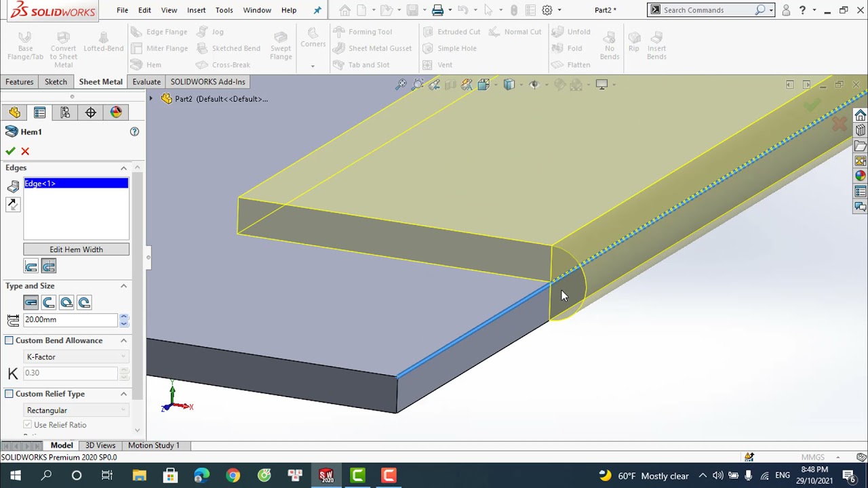Open the Corners dropdown arrow
This screenshot has height=488, width=868.
coord(313,66)
